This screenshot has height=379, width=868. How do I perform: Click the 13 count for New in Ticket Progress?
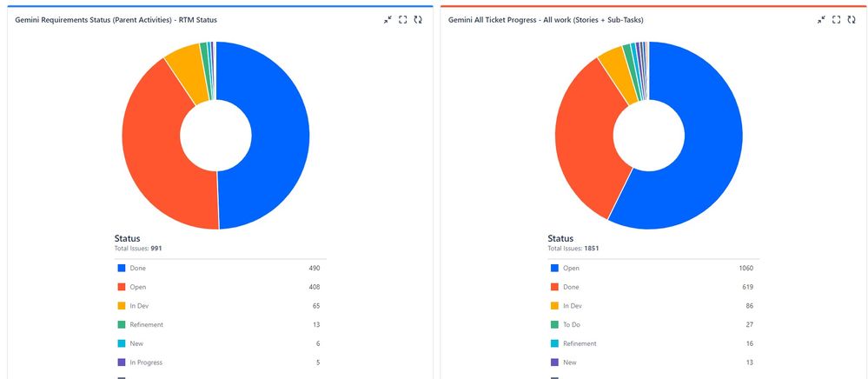(x=750, y=362)
